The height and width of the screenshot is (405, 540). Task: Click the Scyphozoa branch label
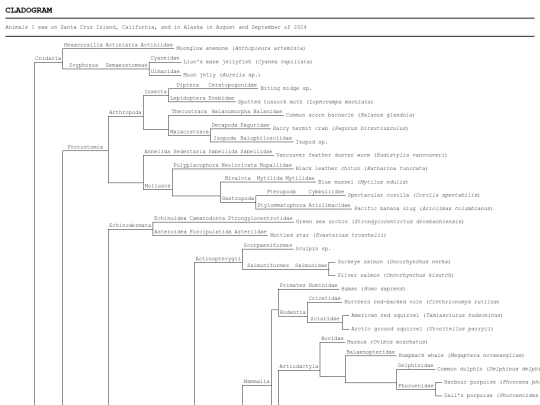(83, 65)
